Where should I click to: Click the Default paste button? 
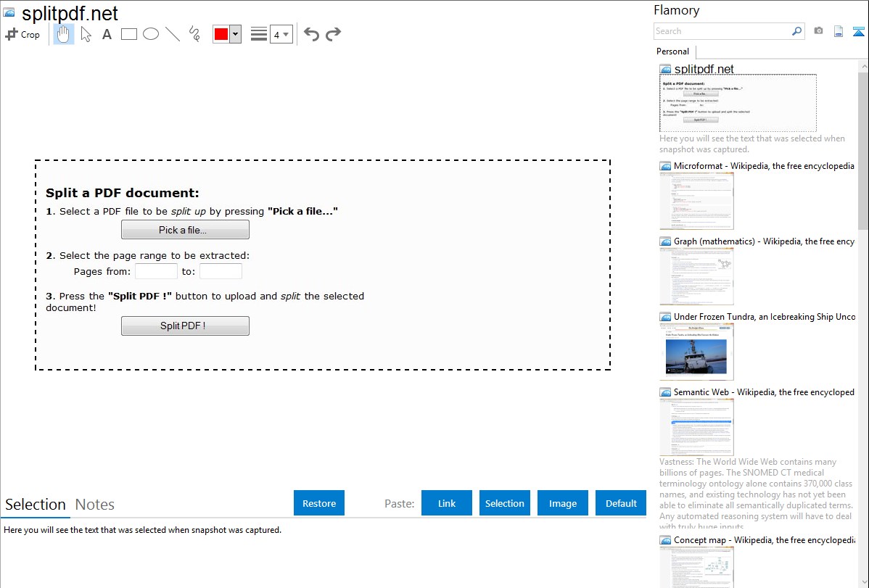(x=621, y=503)
